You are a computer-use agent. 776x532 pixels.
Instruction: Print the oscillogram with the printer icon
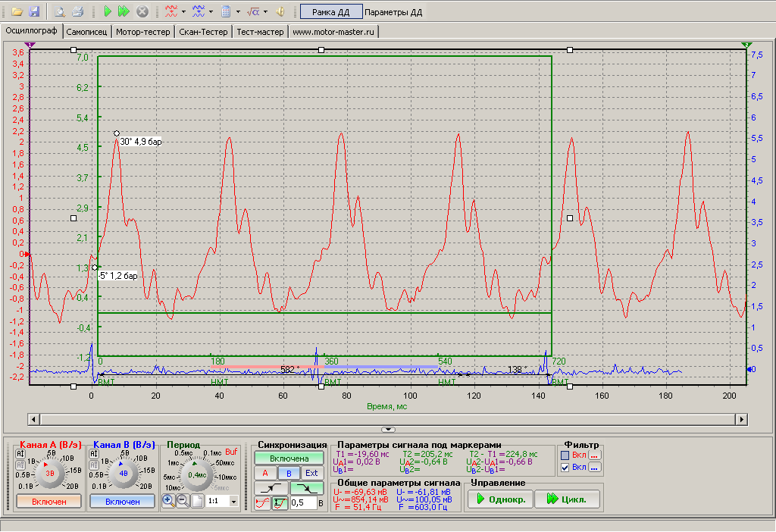(77, 11)
